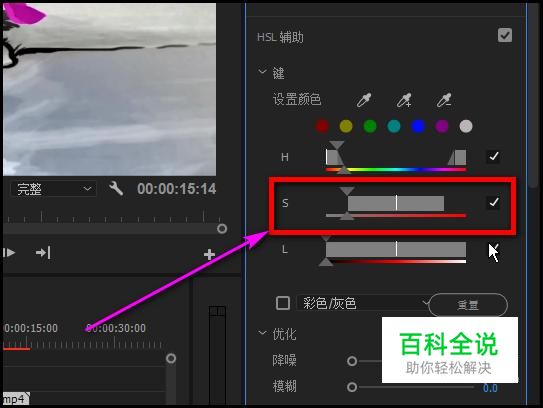Select the add color eyedropper tool
Screen dimensions: 543x408
tap(404, 100)
